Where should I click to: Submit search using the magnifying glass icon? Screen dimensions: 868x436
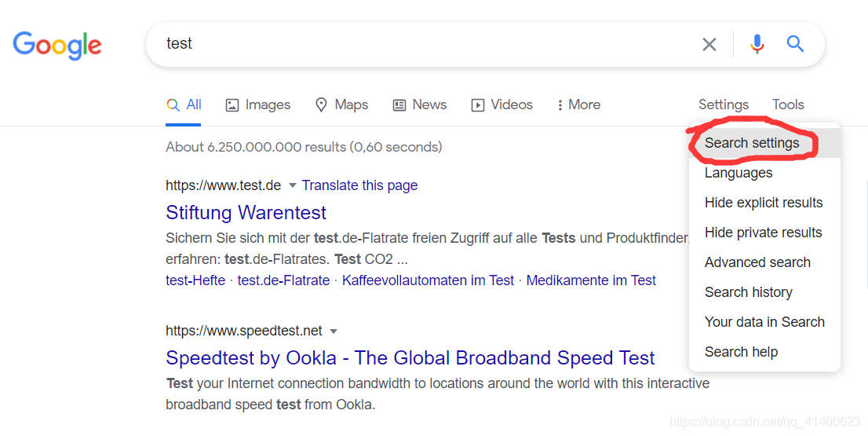coord(795,44)
